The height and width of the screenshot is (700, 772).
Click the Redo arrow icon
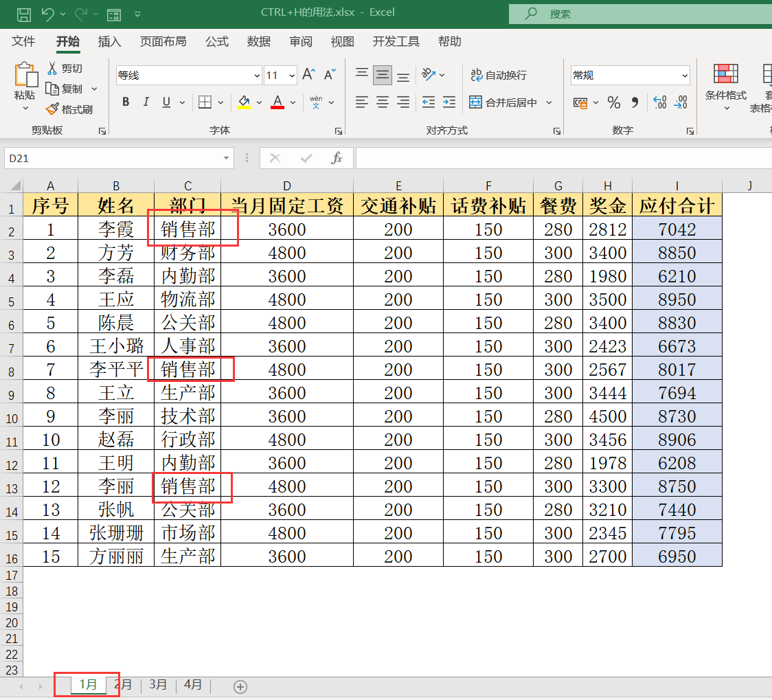pos(81,14)
